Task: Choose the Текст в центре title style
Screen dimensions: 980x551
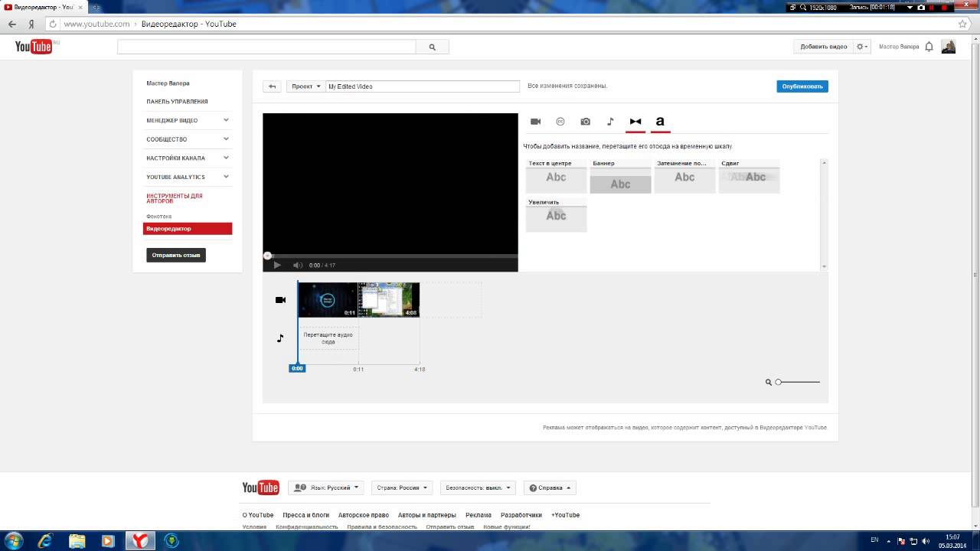Action: (x=556, y=176)
